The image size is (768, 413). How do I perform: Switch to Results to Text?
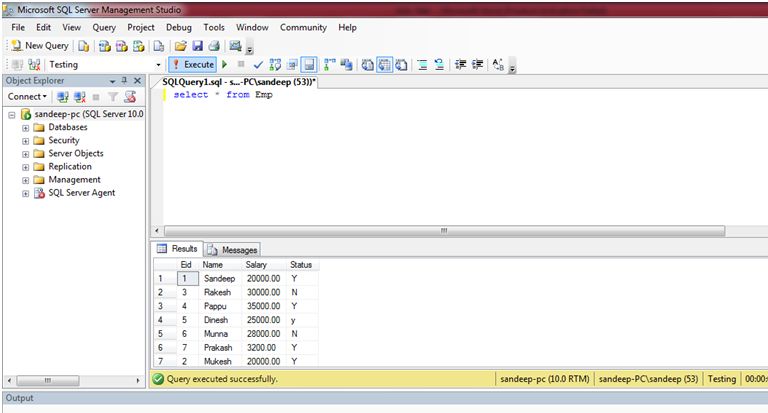point(367,65)
